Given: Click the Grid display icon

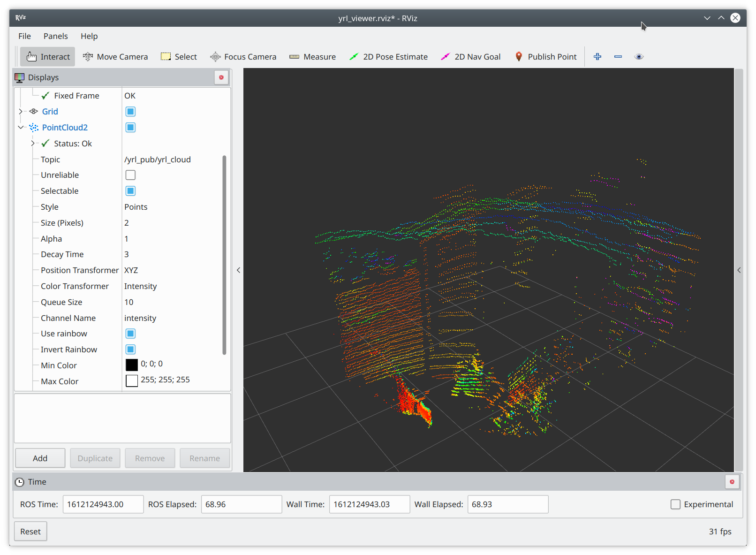Looking at the screenshot, I should point(34,112).
